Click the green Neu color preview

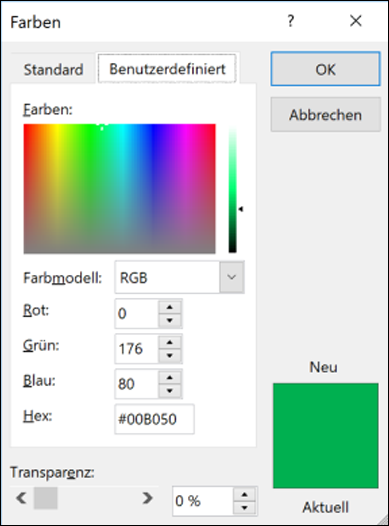point(325,435)
